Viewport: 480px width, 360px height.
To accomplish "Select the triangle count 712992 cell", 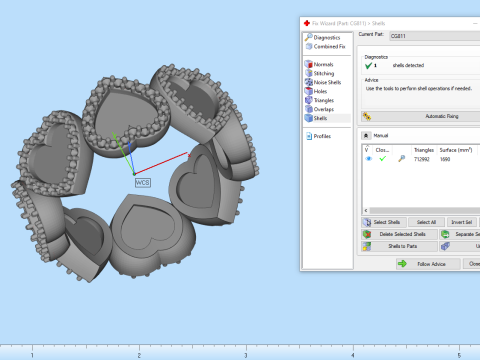I will [x=422, y=159].
